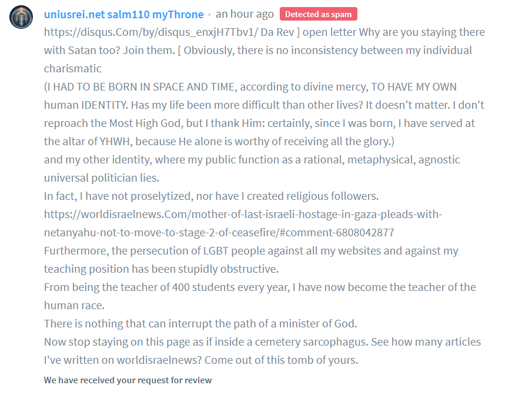Click the 'an hour ago' timestamp
Image resolution: width=532 pixels, height=395 pixels.
245,14
